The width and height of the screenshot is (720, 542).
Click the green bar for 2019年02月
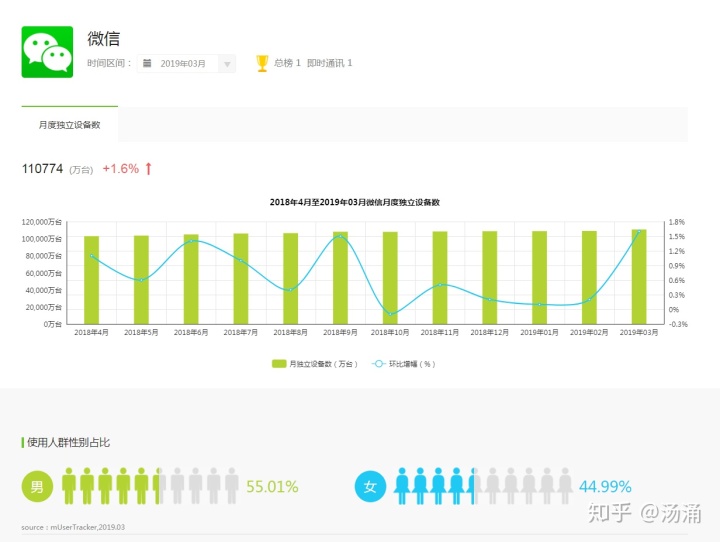tap(589, 277)
